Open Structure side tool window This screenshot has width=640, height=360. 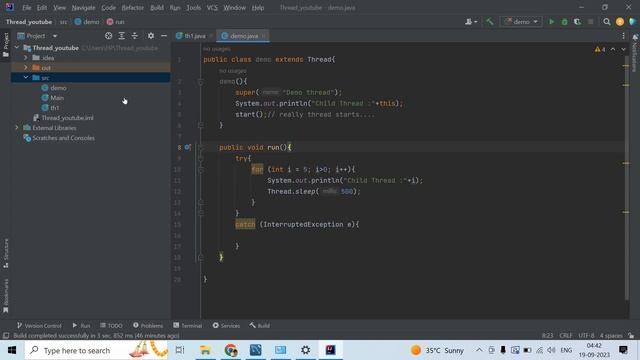click(6, 253)
